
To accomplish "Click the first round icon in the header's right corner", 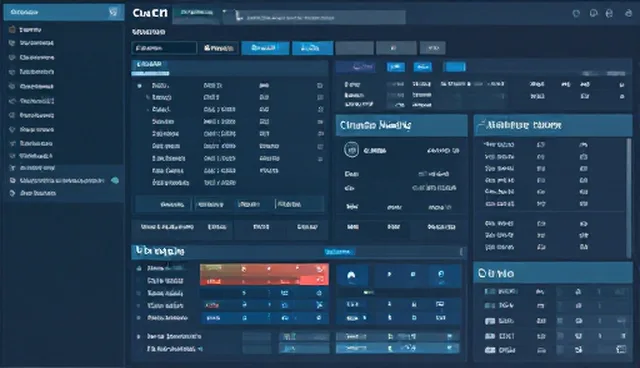I will (x=576, y=13).
